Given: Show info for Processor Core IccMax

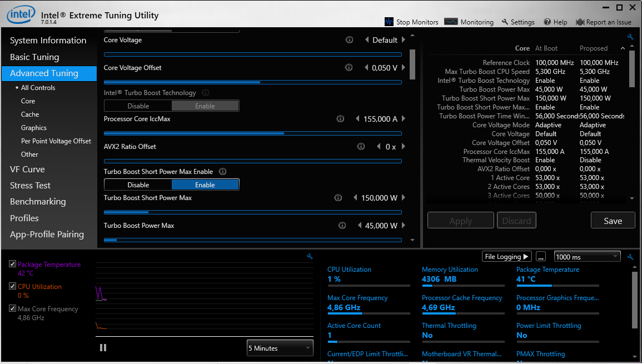Looking at the screenshot, I should (340, 119).
